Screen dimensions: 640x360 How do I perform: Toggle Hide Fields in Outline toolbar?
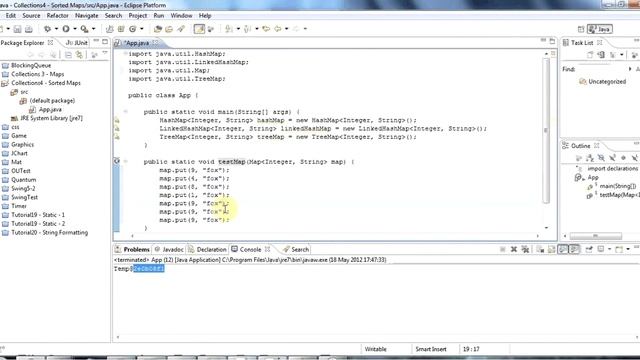tap(601, 158)
